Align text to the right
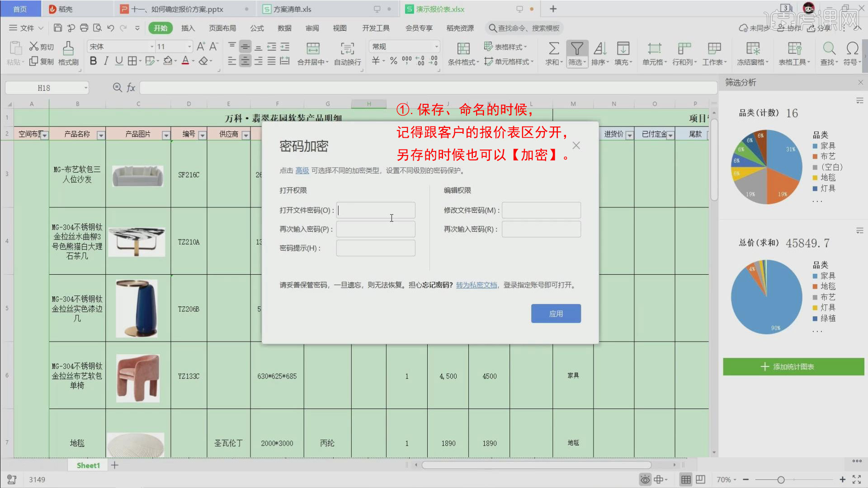 258,61
